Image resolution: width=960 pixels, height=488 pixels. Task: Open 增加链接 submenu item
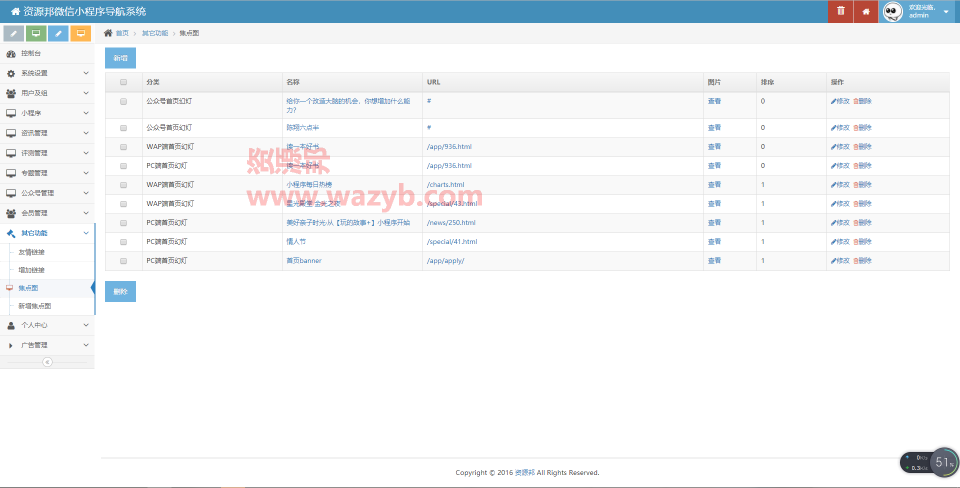point(31,270)
